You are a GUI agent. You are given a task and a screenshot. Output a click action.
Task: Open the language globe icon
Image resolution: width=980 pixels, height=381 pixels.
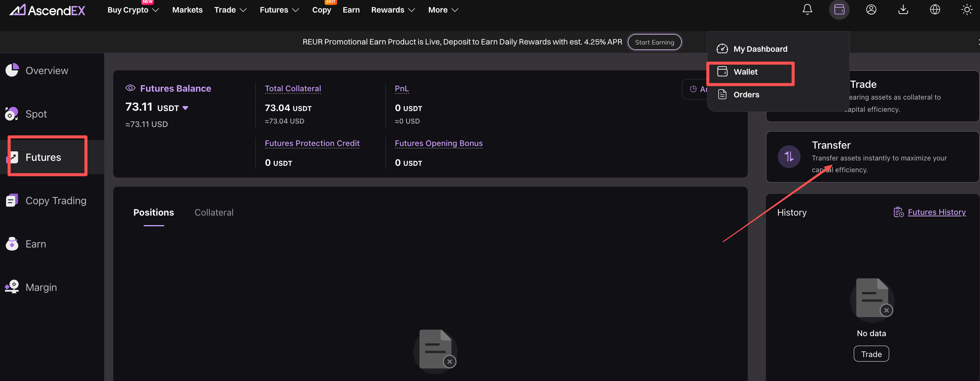point(935,10)
